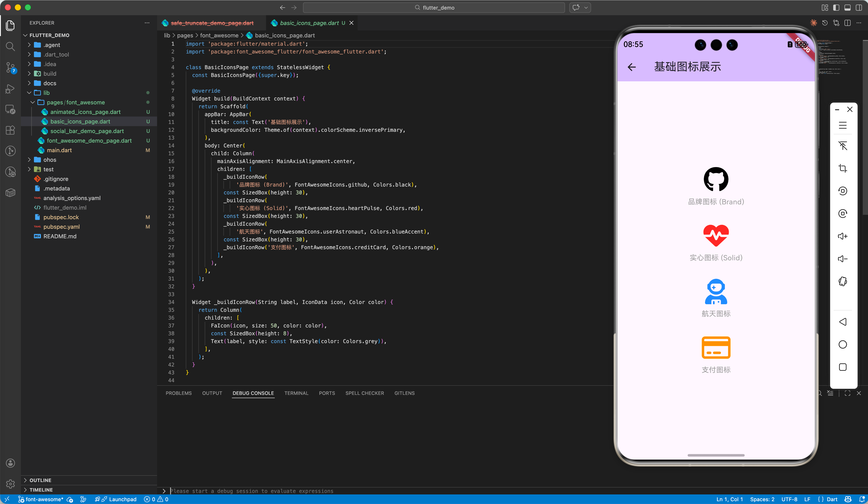Open the Extensions view icon
The width and height of the screenshot is (868, 504).
pos(10,130)
